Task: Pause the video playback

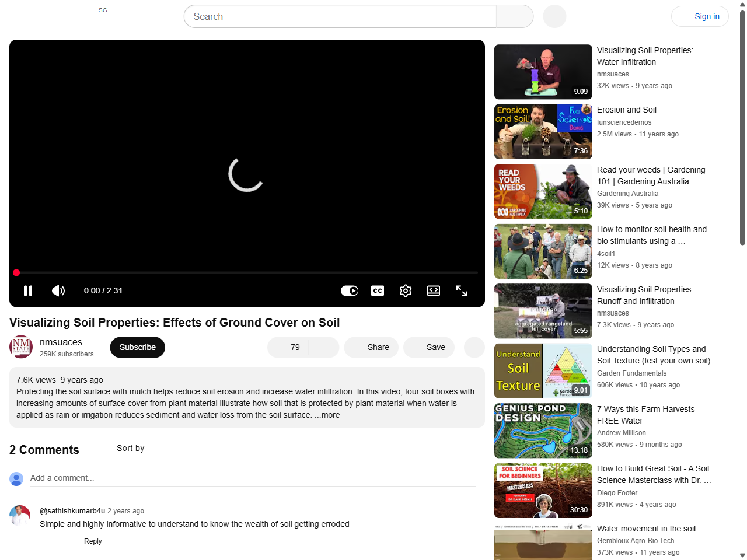Action: [28, 290]
